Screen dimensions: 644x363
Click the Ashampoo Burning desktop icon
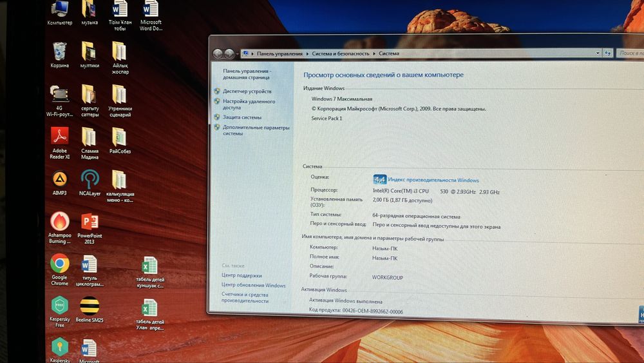pyautogui.click(x=59, y=228)
